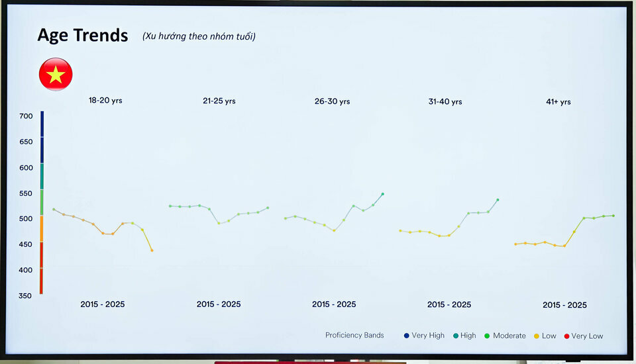Click the red segment of the score scale
Viewport: 636px width, 364px height.
click(x=41, y=268)
